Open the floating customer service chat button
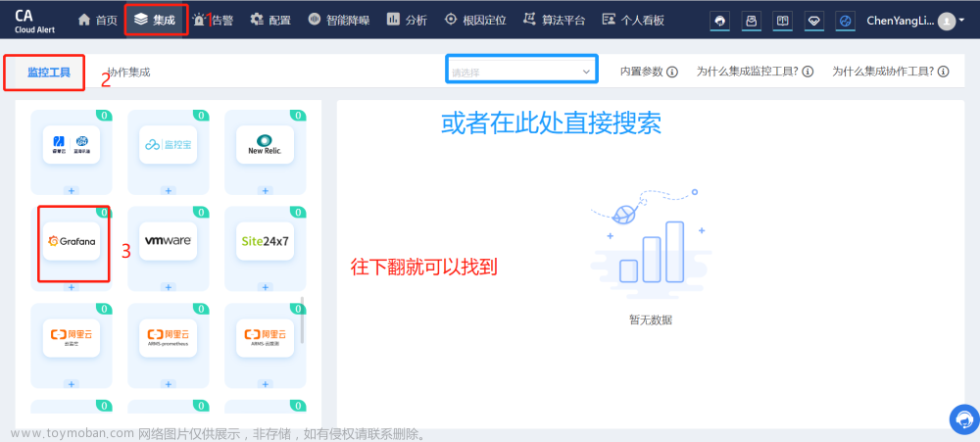 (x=964, y=418)
